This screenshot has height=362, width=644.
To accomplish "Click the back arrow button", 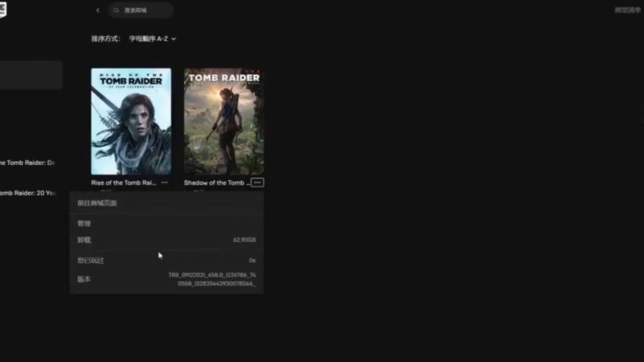I will tap(98, 10).
